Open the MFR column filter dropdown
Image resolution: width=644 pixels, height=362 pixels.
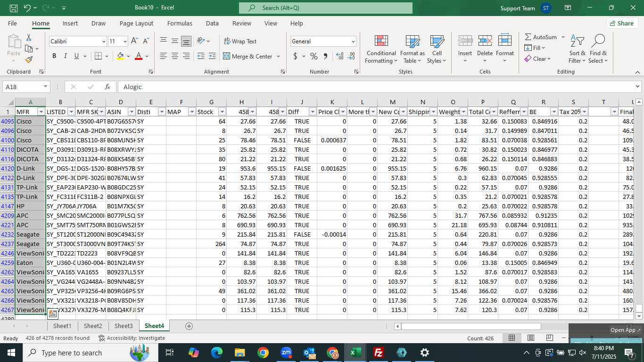pyautogui.click(x=41, y=112)
